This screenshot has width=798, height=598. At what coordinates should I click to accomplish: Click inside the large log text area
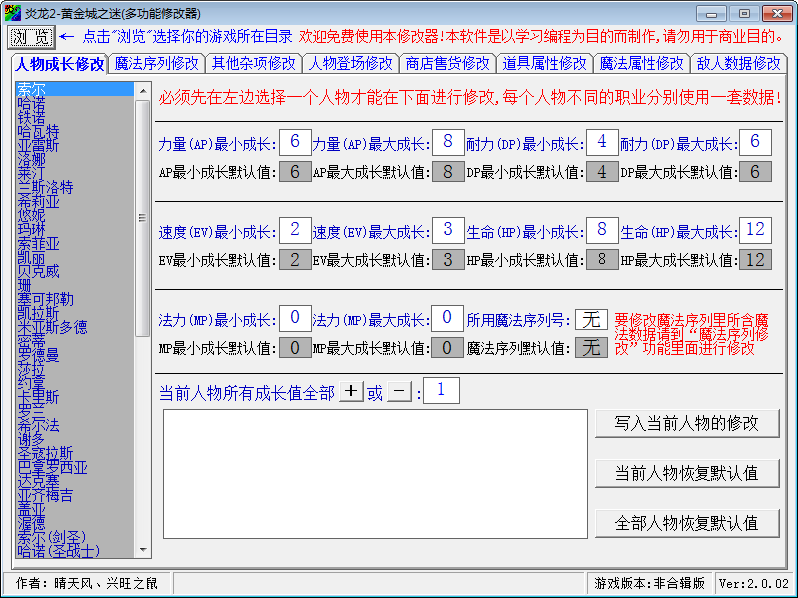point(376,474)
